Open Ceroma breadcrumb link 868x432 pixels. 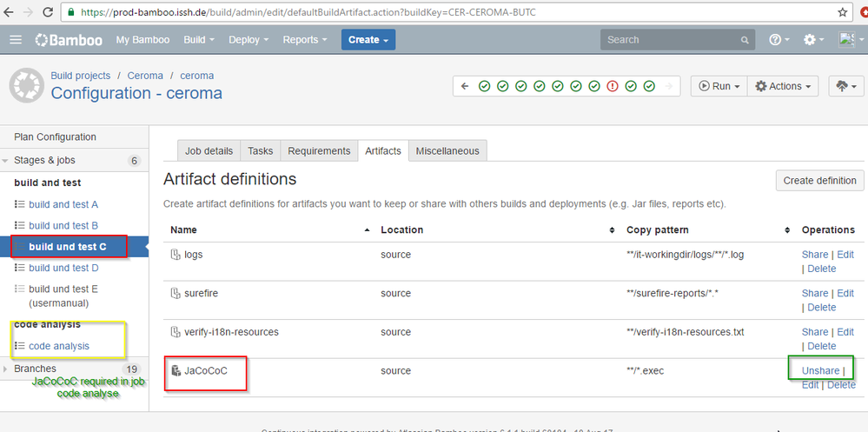pos(145,76)
